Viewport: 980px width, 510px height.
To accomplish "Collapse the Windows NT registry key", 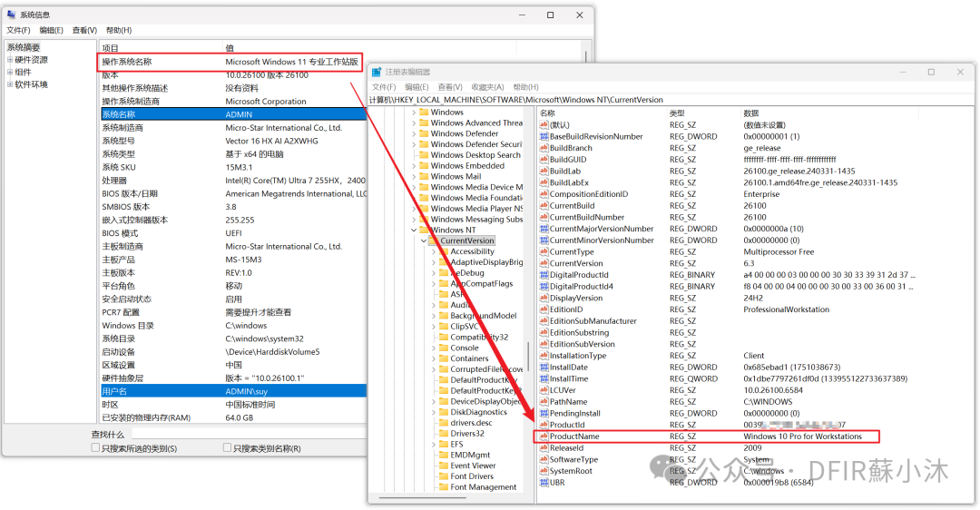I will (x=414, y=230).
